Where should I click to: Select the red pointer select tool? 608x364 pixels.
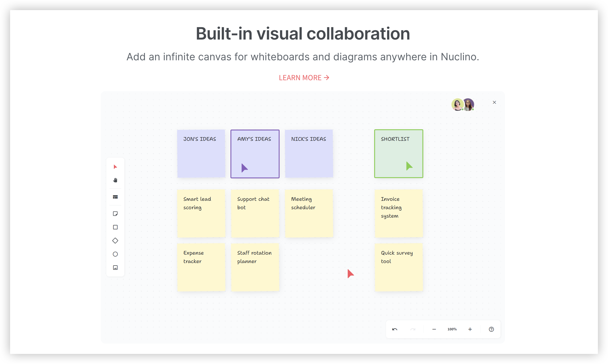point(115,167)
